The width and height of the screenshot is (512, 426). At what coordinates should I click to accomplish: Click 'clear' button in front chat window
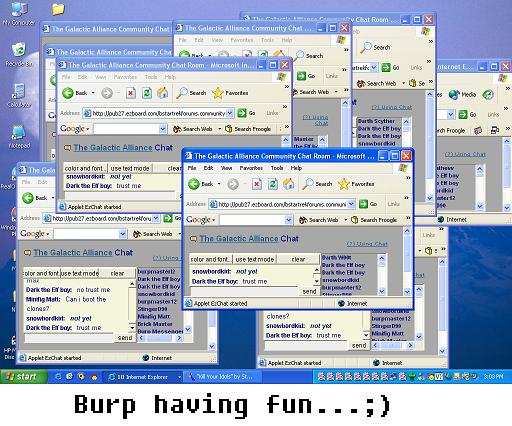pyautogui.click(x=298, y=259)
